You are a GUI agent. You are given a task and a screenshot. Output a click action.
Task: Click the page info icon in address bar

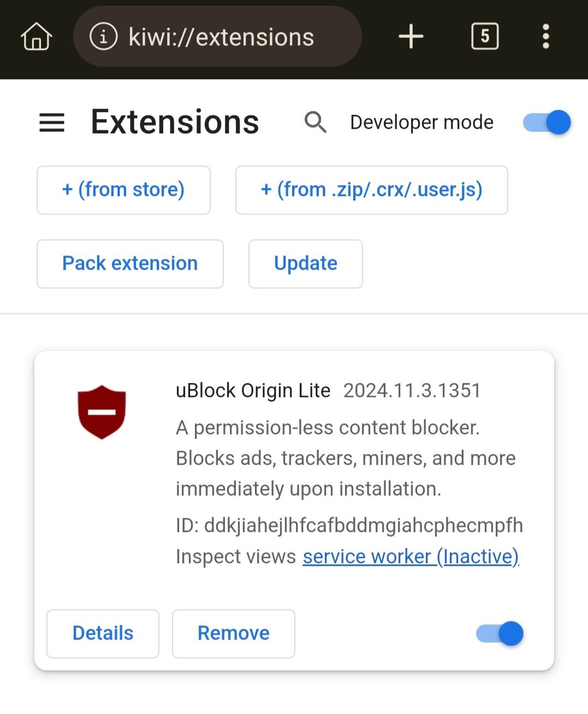click(104, 37)
